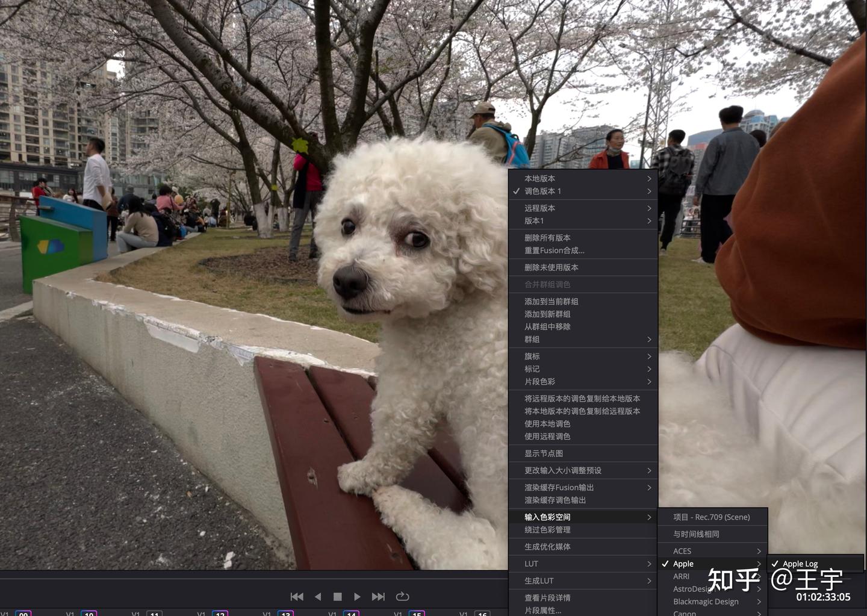Click the jump to first frame icon

297,596
